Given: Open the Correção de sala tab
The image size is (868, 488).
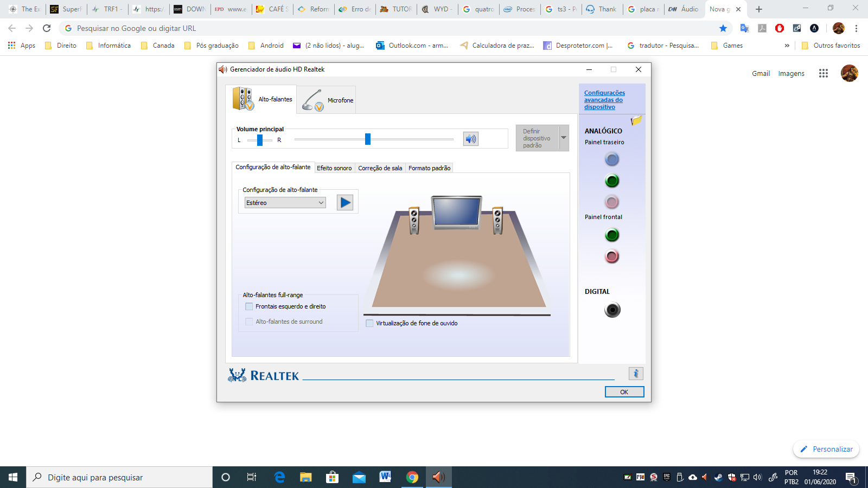Looking at the screenshot, I should [x=380, y=168].
